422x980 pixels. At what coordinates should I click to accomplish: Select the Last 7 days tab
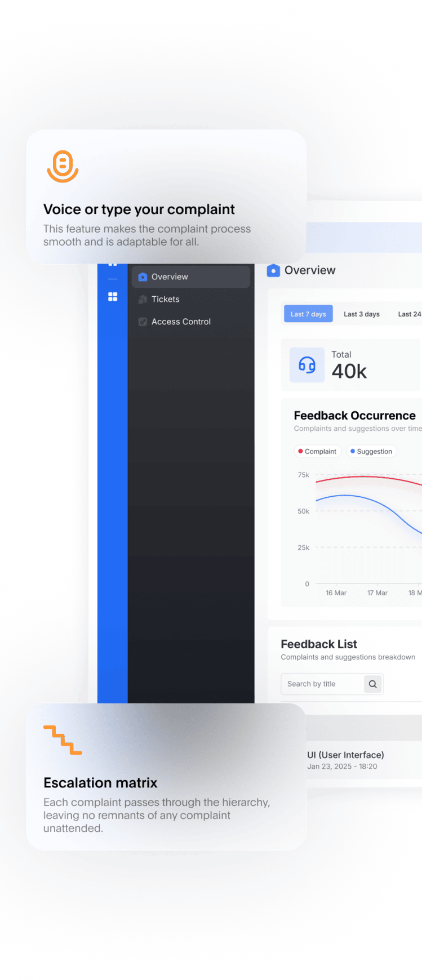pyautogui.click(x=308, y=314)
